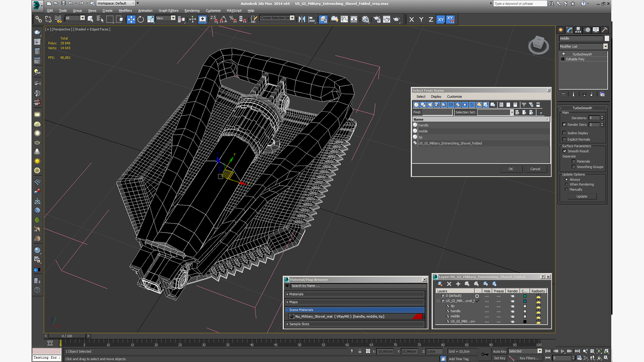
Task: Open the Manage Layers toolbar icon
Action: click(x=323, y=19)
